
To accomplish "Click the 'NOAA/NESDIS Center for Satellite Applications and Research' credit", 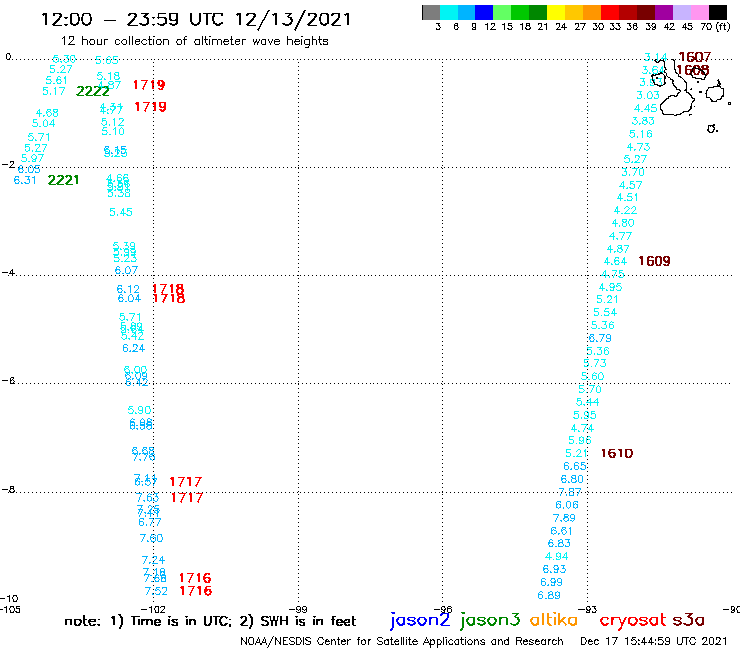I will pos(402,642).
